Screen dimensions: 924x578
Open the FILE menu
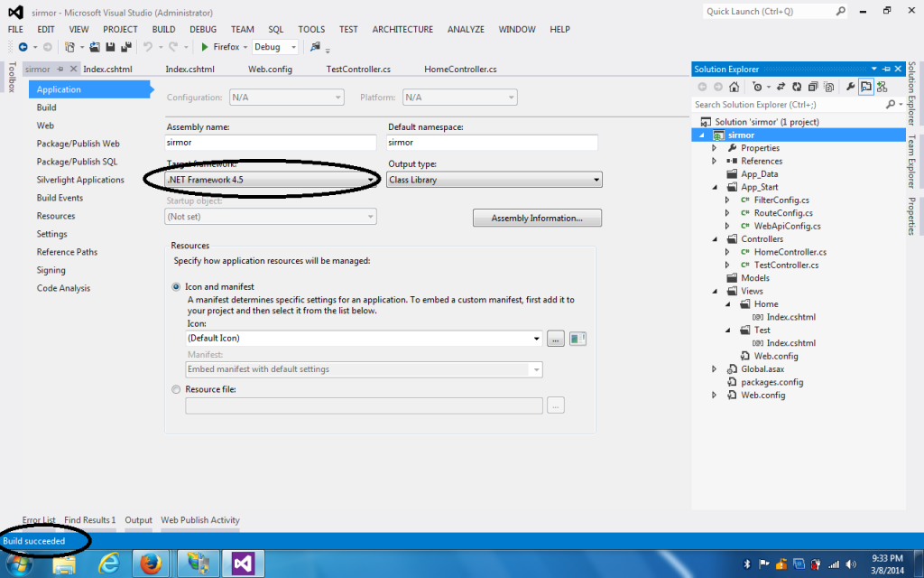click(15, 30)
